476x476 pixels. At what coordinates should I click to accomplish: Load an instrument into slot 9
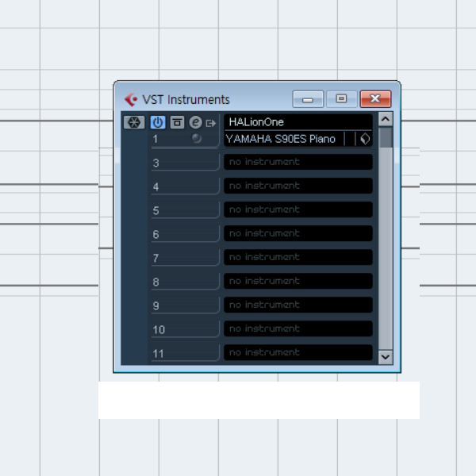(x=298, y=305)
